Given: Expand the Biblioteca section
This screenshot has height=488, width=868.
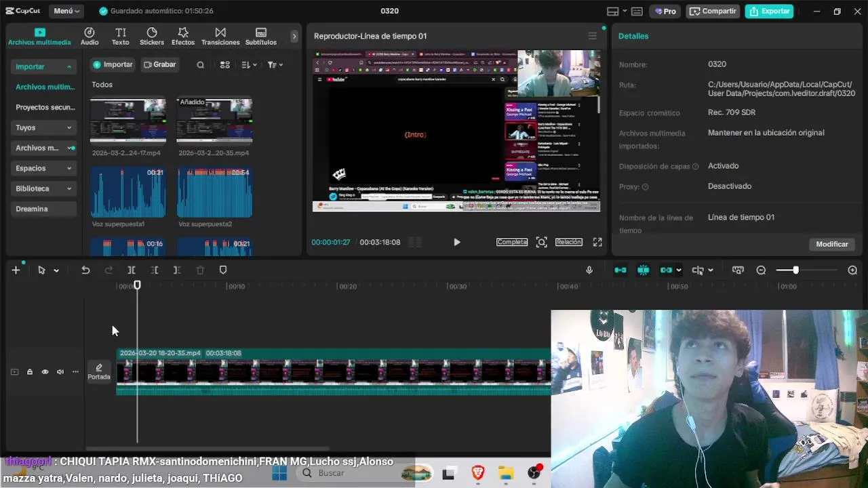Looking at the screenshot, I should click(44, 188).
